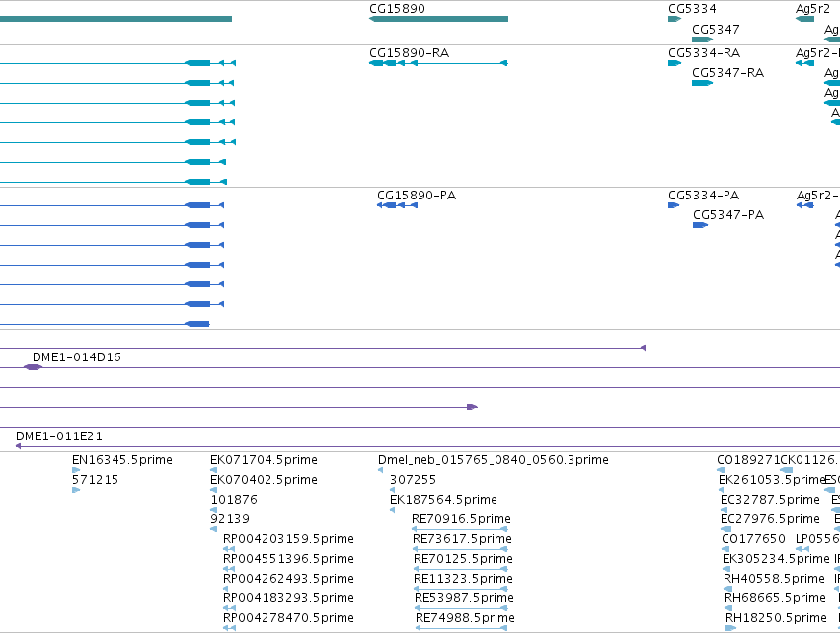Click the Ag5r2 gene label

click(x=812, y=9)
